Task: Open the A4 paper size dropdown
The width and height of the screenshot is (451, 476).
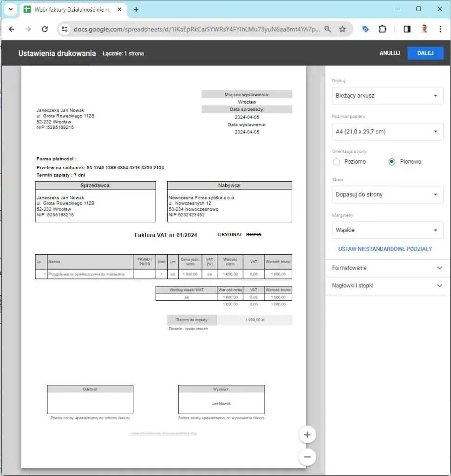Action: tap(387, 132)
